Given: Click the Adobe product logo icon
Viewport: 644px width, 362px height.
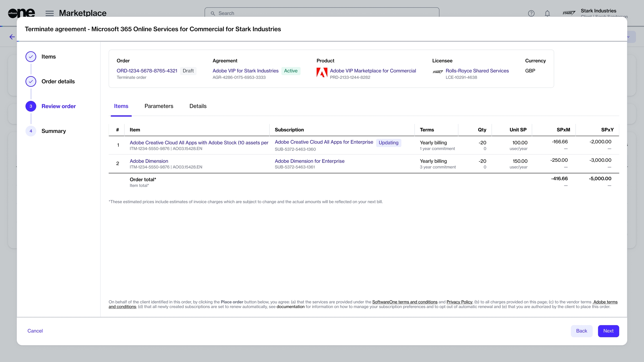Looking at the screenshot, I should point(322,72).
